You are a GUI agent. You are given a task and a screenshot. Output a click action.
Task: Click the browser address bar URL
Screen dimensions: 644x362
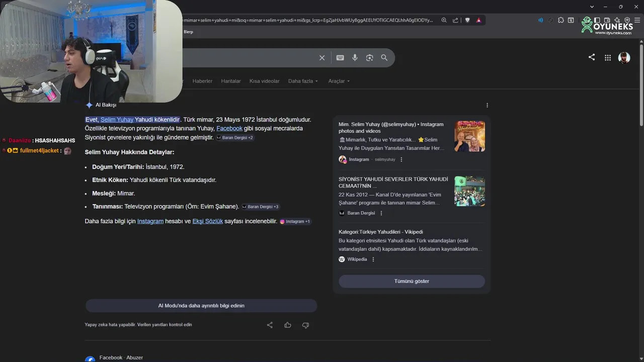pos(308,20)
